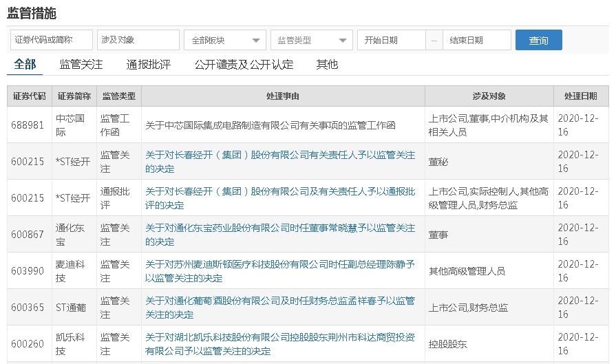Open the 苏州麦迪斯顿 陈静 decision link
The width and height of the screenshot is (616, 364).
coord(279,271)
